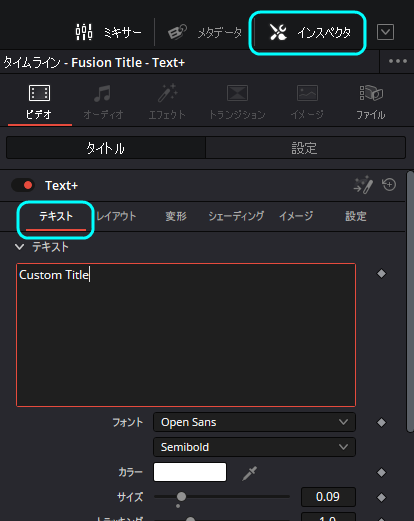The width and height of the screenshot is (414, 521).
Task: Open the three-dot options menu
Action: [x=397, y=61]
